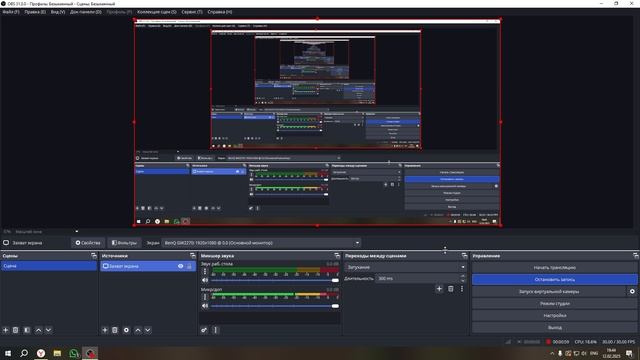640x360 pixels.
Task: Open File Explorer from taskbar
Action: (x=57, y=353)
